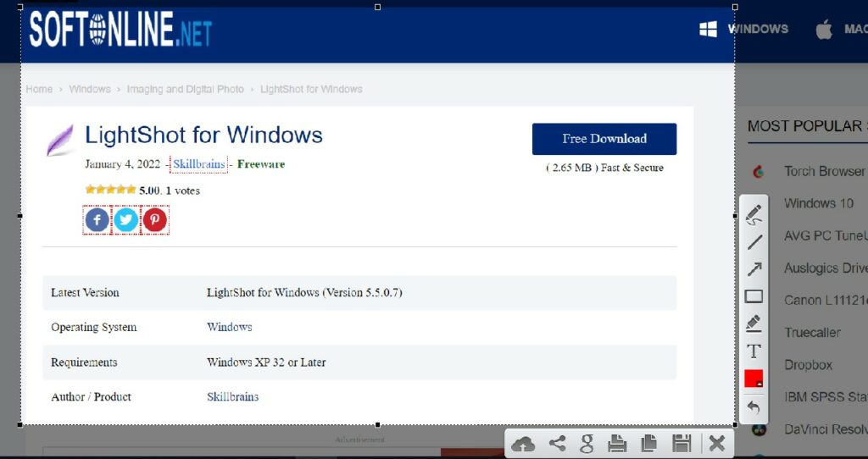Share on Facebook
This screenshot has width=868, height=459.
tap(97, 220)
